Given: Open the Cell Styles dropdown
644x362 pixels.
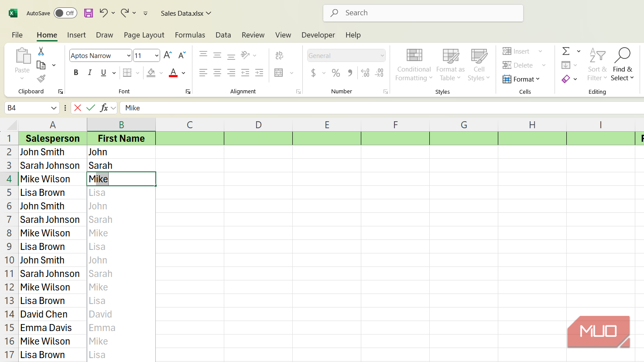Looking at the screenshot, I should point(479,65).
